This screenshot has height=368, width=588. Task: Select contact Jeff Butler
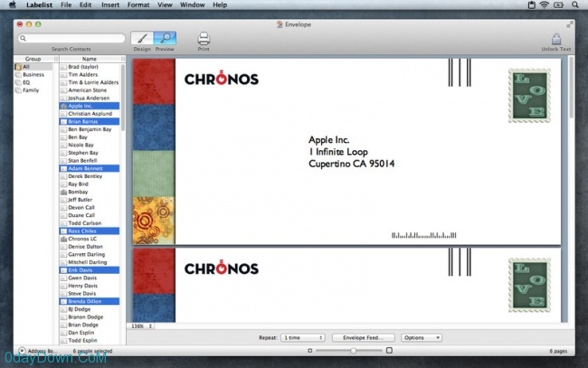point(90,200)
